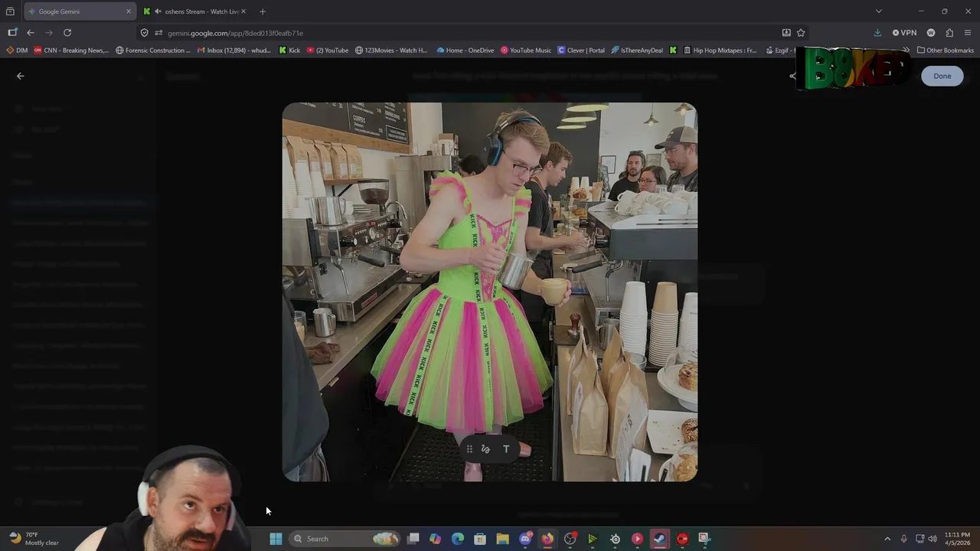Screen dimensions: 980x551
Task: Open Other Bookmarks folder
Action: click(x=946, y=51)
